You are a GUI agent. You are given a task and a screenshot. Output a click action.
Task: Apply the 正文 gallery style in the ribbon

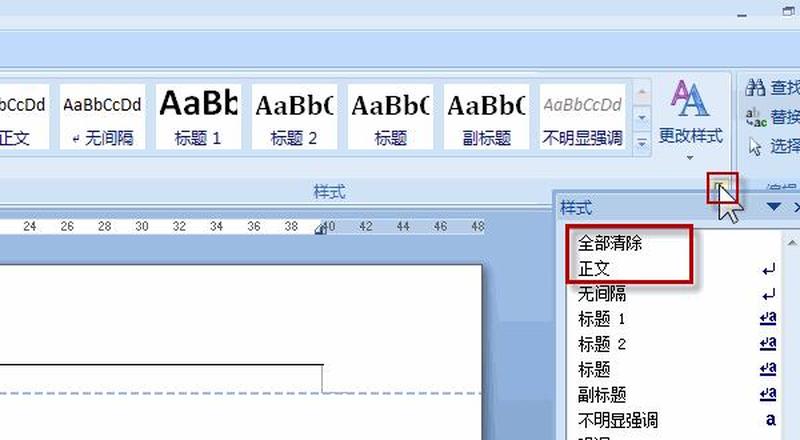click(x=24, y=117)
